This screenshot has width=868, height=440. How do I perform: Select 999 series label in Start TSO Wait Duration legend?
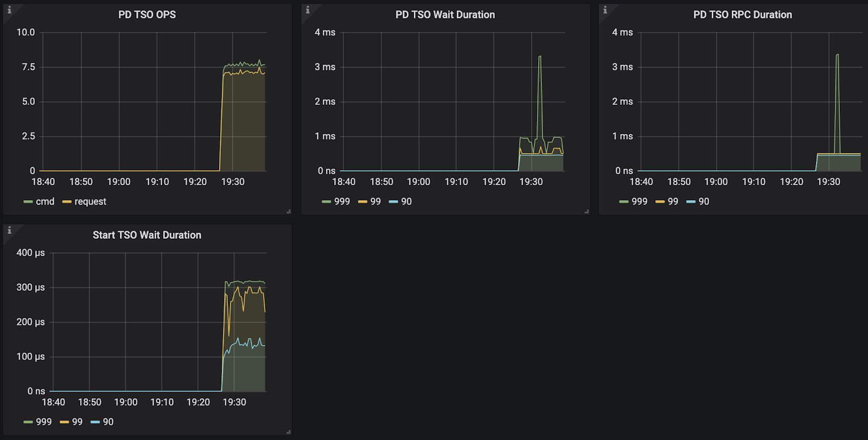click(x=44, y=422)
